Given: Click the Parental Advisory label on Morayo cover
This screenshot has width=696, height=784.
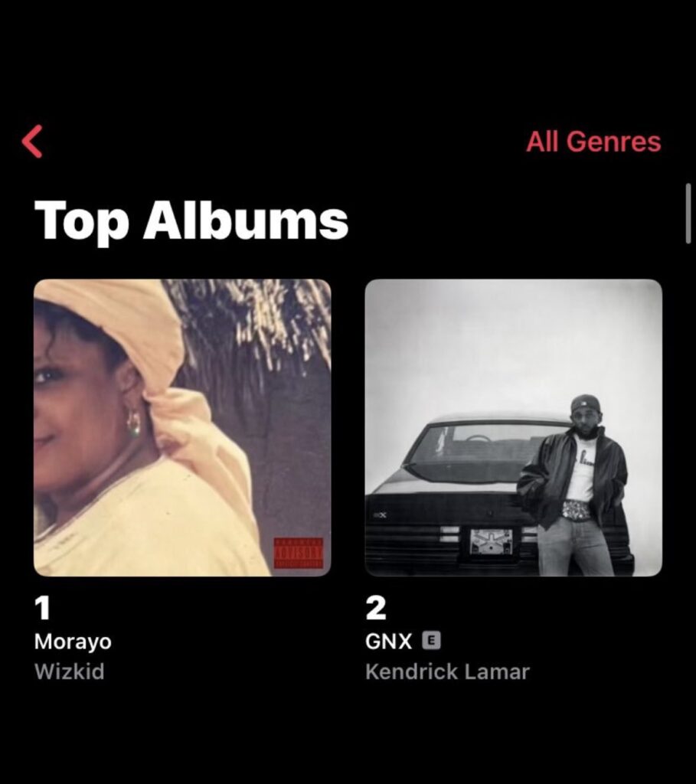Looking at the screenshot, I should pyautogui.click(x=299, y=553).
